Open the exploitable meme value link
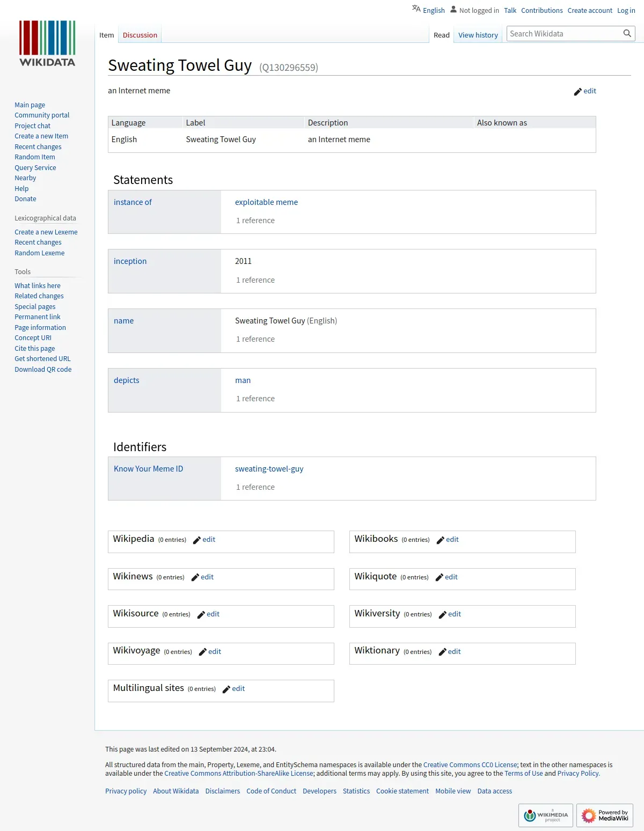 click(x=266, y=202)
